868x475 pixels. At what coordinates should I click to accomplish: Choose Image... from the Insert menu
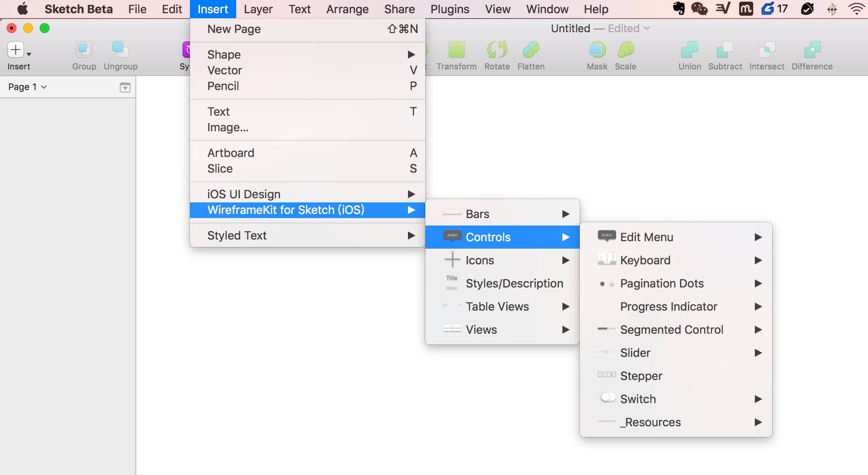tap(308, 127)
